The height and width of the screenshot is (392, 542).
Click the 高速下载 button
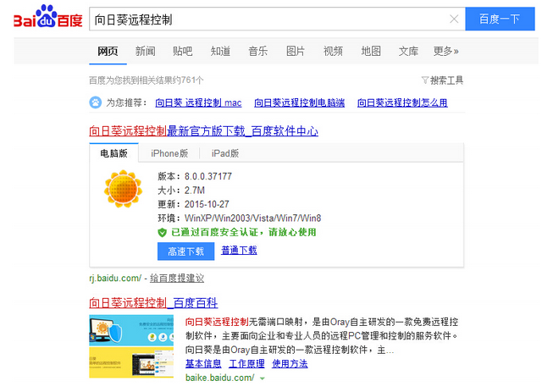coord(185,251)
